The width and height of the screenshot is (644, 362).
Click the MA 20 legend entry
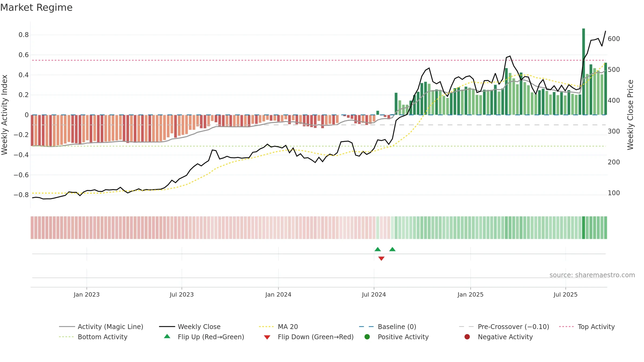tap(279, 327)
